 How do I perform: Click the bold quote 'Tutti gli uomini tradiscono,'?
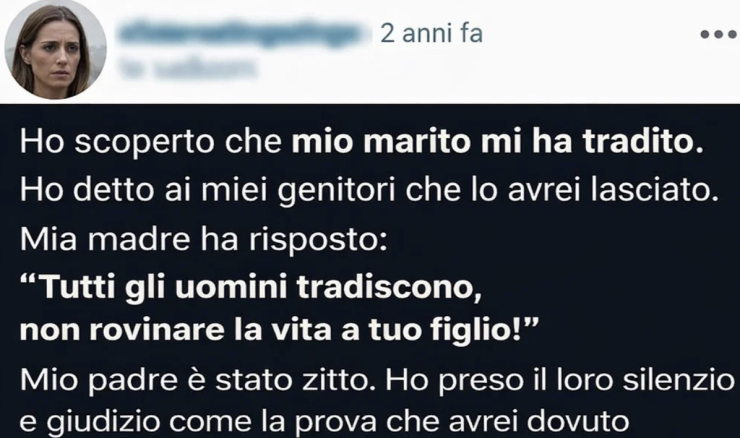point(251,286)
